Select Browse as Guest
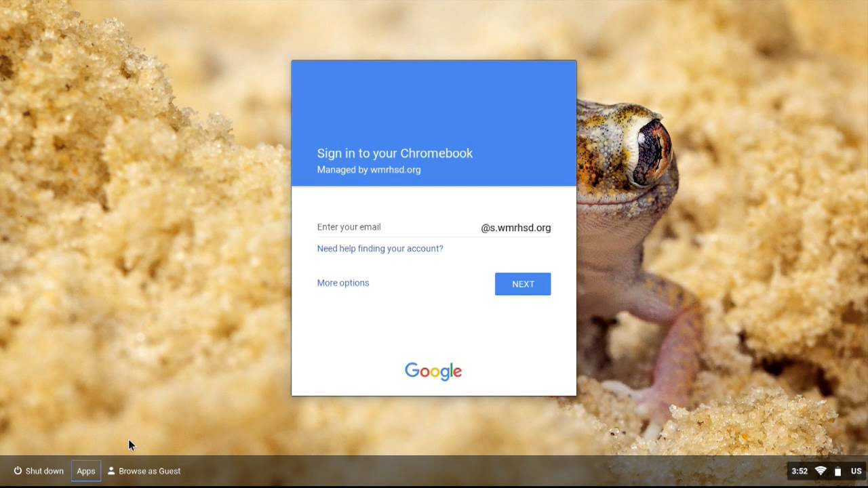This screenshot has width=868, height=488. point(144,471)
